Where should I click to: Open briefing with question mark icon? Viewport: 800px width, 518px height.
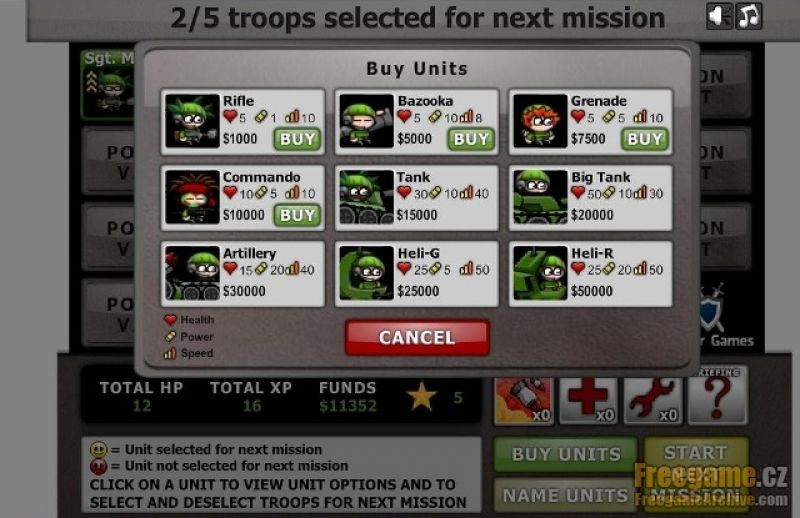[718, 398]
